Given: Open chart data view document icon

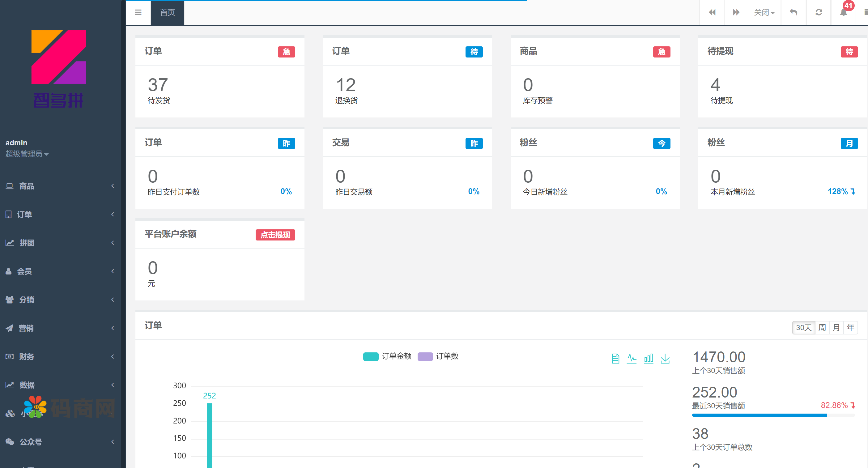Looking at the screenshot, I should 615,359.
